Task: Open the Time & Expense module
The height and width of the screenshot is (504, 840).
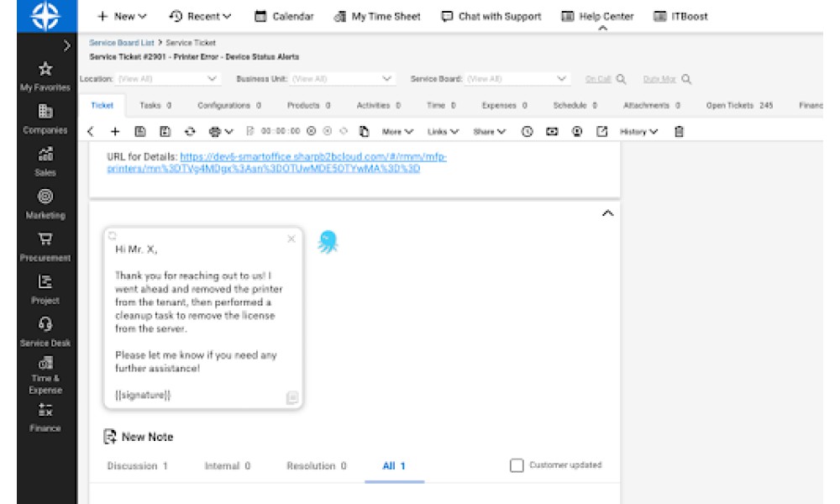Action: [45, 376]
